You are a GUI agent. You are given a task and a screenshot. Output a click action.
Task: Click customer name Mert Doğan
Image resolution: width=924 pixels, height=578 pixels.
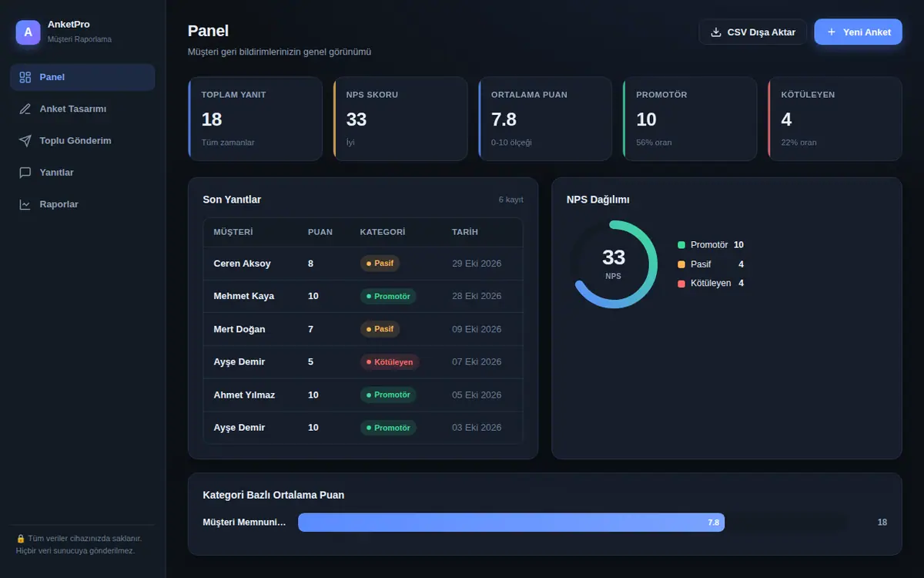(239, 329)
